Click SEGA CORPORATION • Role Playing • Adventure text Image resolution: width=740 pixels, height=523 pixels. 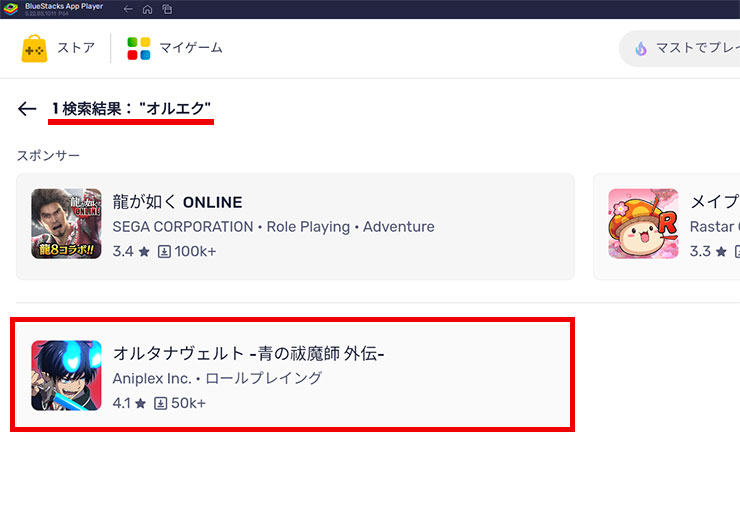tap(273, 227)
